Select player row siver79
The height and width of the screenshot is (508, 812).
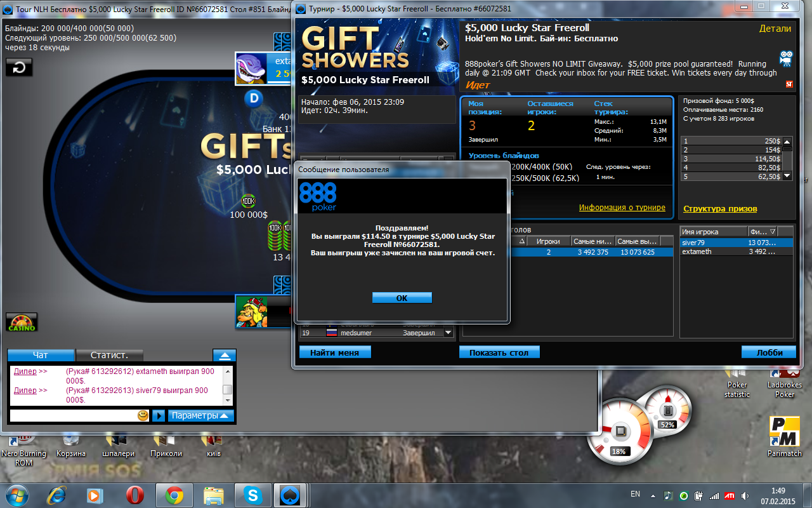pyautogui.click(x=737, y=243)
